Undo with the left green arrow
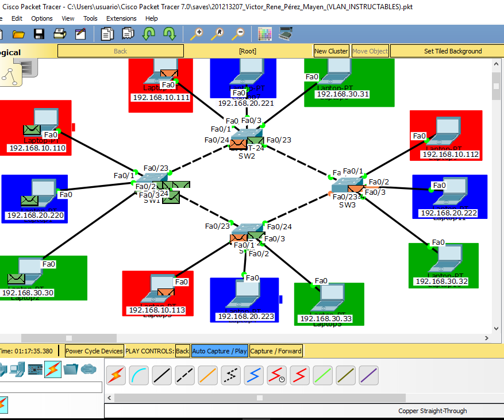504x420 pixels. 148,34
